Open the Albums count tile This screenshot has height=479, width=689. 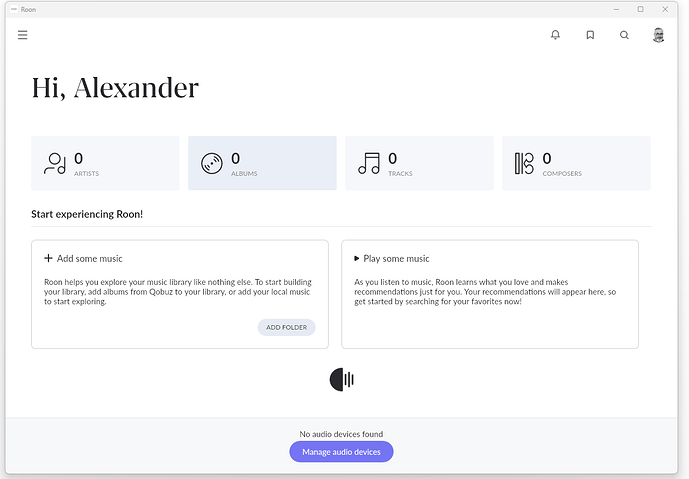pyautogui.click(x=262, y=163)
